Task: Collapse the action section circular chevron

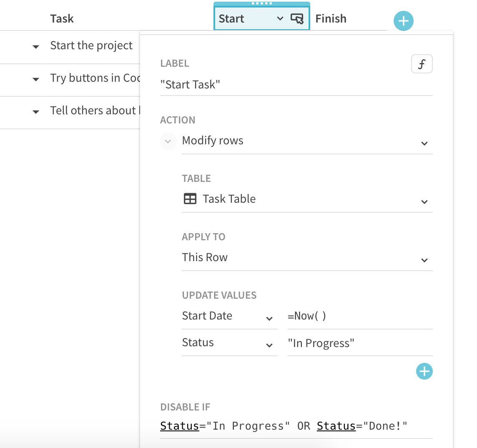Action: 168,141
